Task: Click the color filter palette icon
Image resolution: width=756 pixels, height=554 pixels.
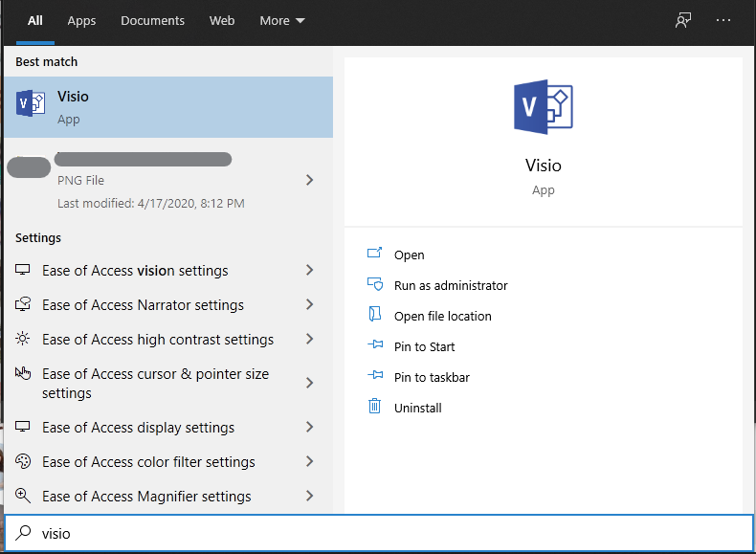Action: click(24, 462)
